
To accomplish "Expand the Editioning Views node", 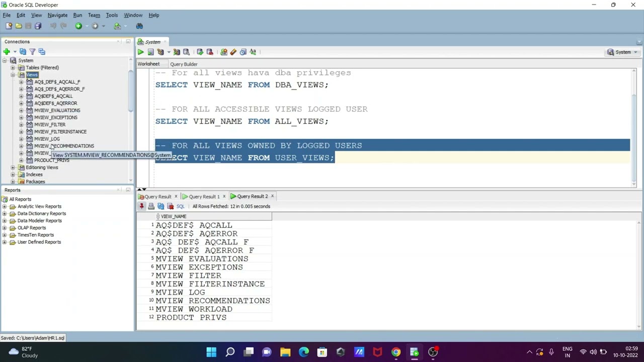I will click(13, 167).
